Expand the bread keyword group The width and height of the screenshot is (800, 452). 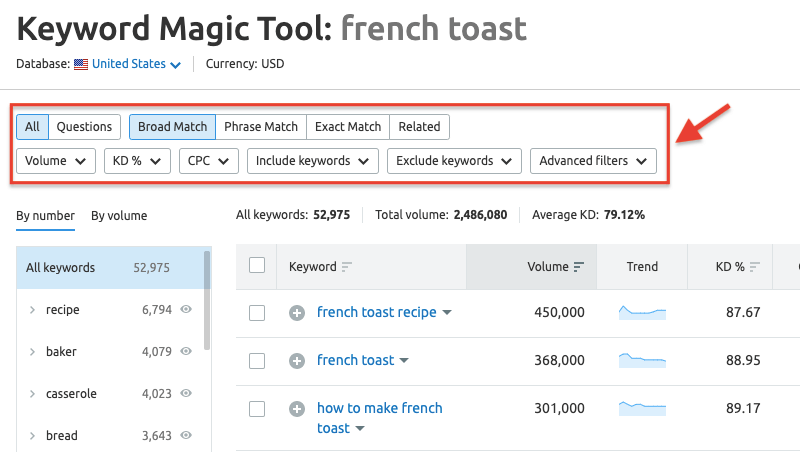coord(32,435)
